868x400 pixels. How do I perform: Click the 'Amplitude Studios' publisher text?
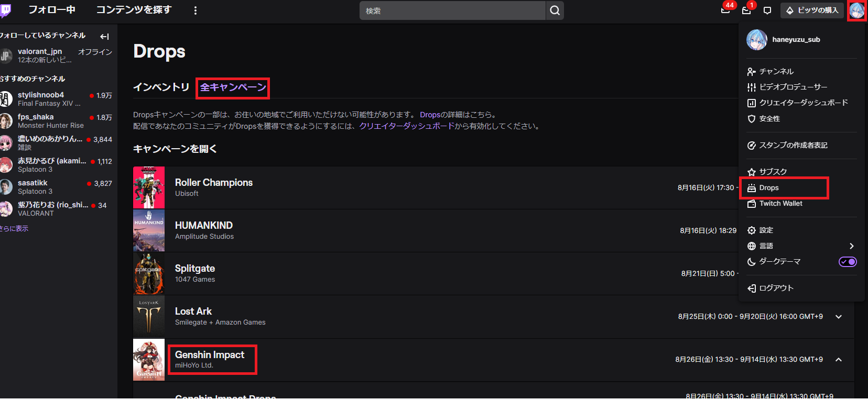tap(204, 237)
